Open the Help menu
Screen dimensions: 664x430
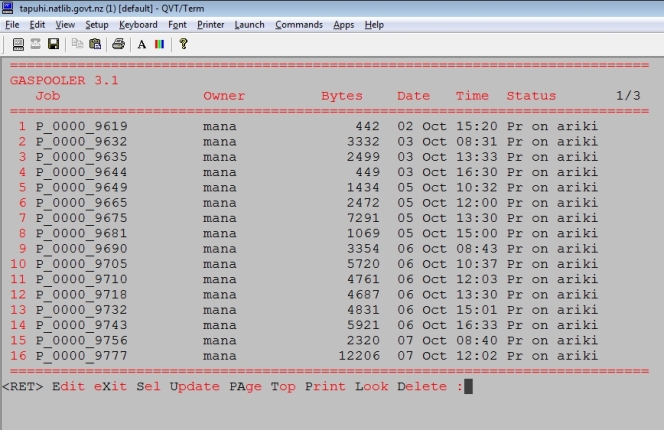(374, 25)
